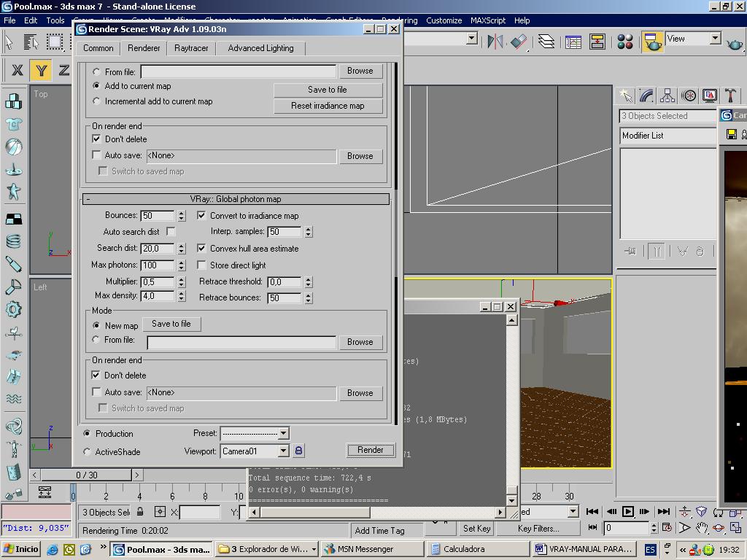Click Reset irradiance map button

click(x=328, y=106)
